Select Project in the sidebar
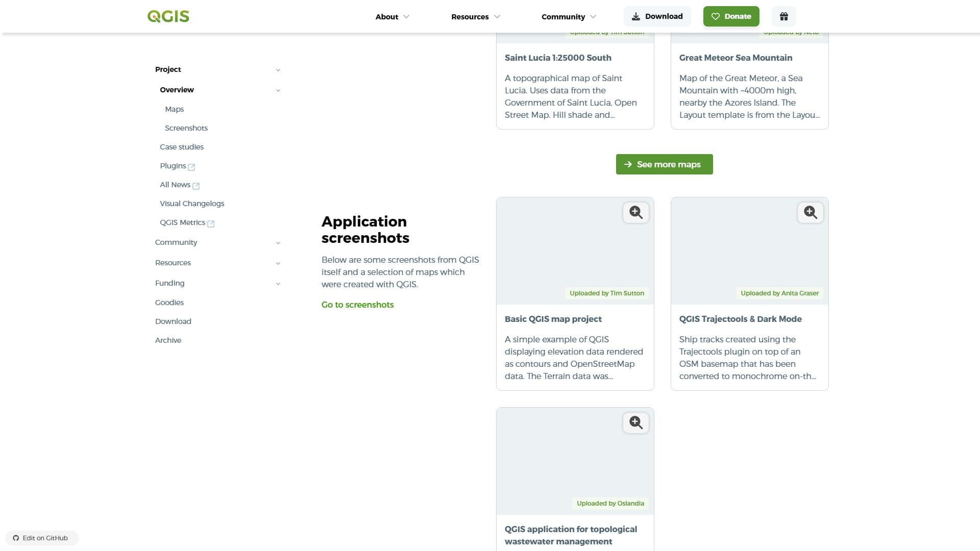 168,69
